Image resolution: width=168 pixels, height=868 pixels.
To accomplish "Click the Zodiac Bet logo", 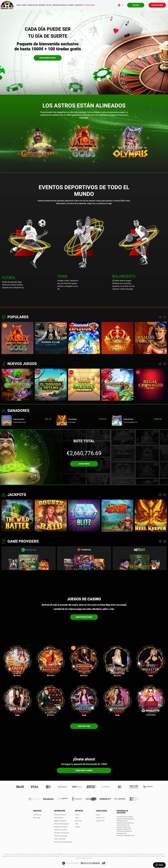I will tap(7, 5).
